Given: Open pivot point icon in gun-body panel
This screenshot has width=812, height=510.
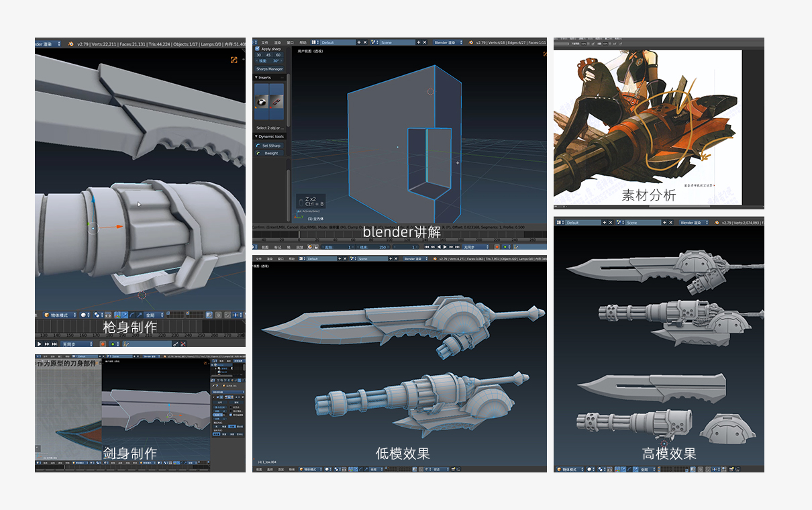Looking at the screenshot, I should click(x=98, y=315).
